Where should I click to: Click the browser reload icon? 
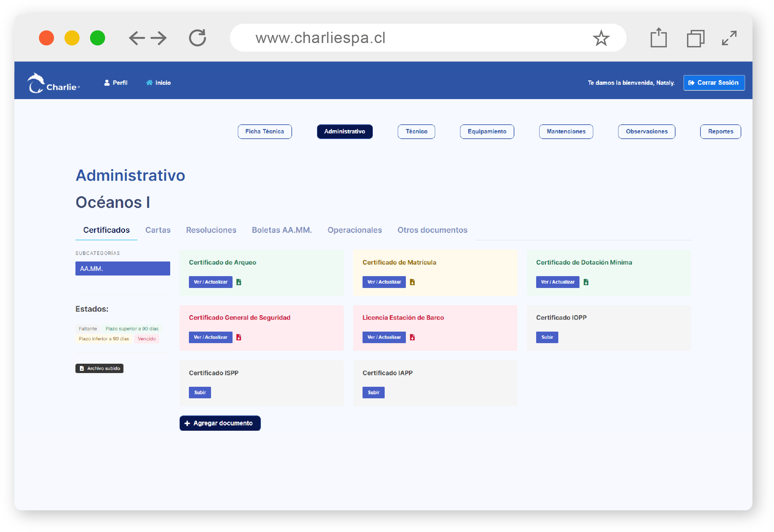[197, 38]
